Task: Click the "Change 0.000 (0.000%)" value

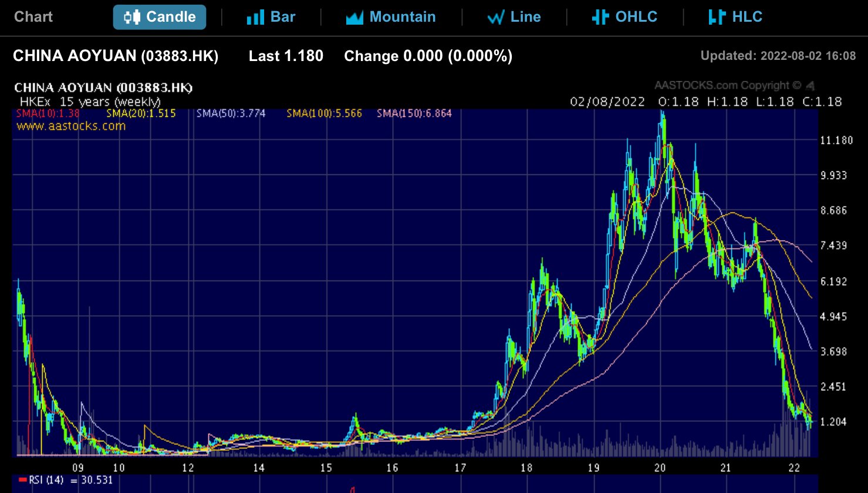Action: pyautogui.click(x=428, y=56)
